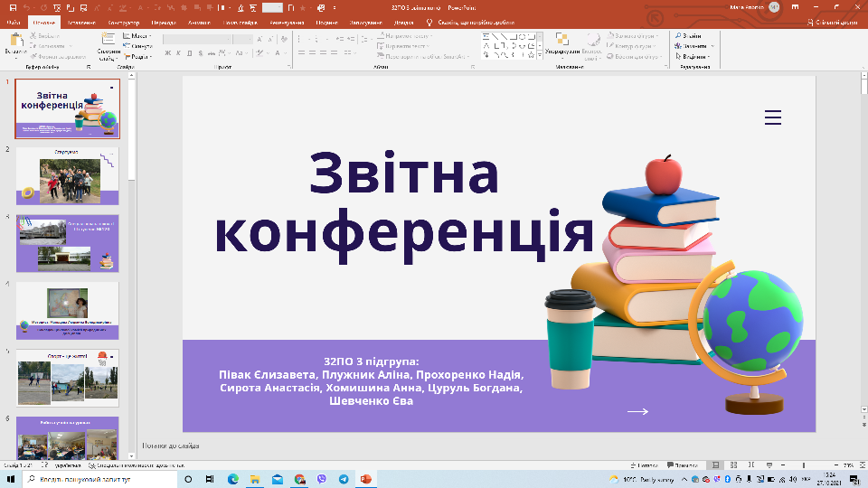
Task: Click the Створити слайд (New Slide) icon
Action: [108, 43]
